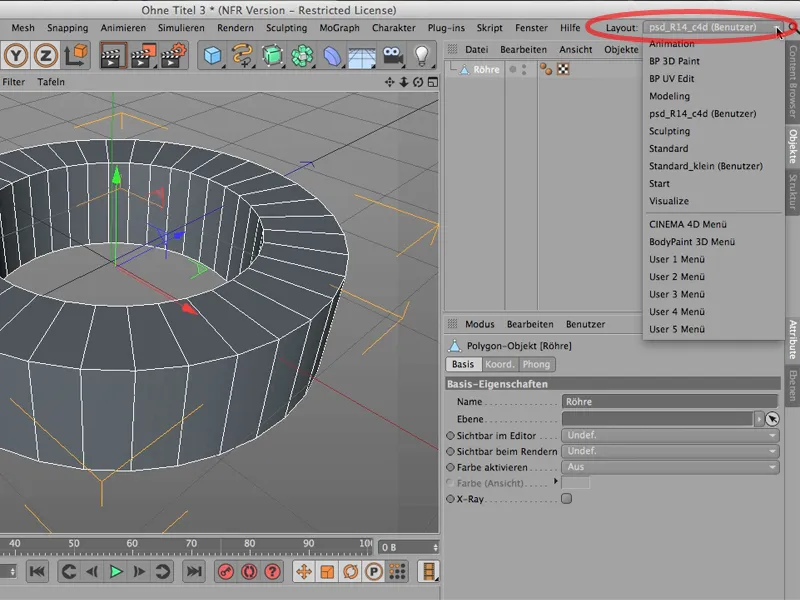The width and height of the screenshot is (800, 600).
Task: Open the Snapping menu
Action: [67, 28]
